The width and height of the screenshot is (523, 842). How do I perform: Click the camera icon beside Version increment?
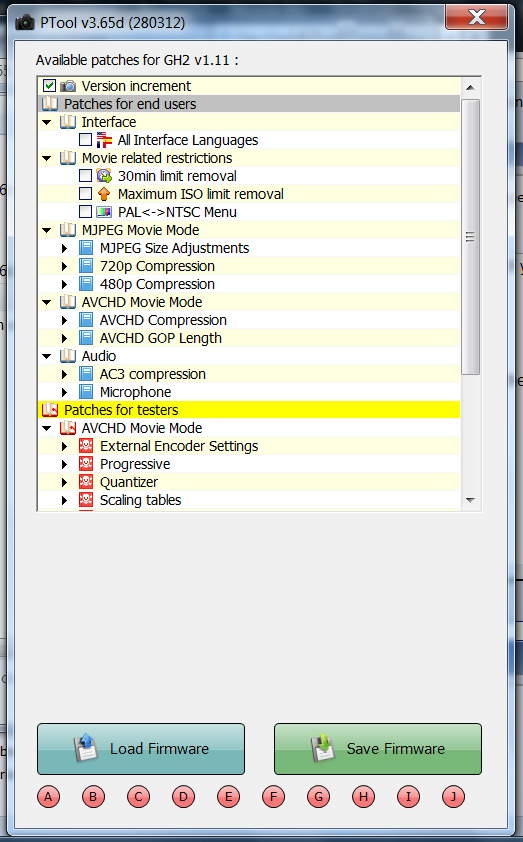[x=68, y=86]
